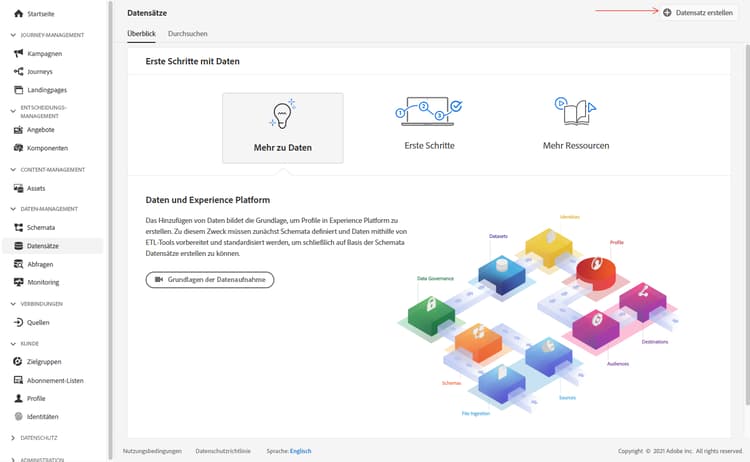Click the Zielgruppen audience icon
The width and height of the screenshot is (750, 462).
point(18,362)
